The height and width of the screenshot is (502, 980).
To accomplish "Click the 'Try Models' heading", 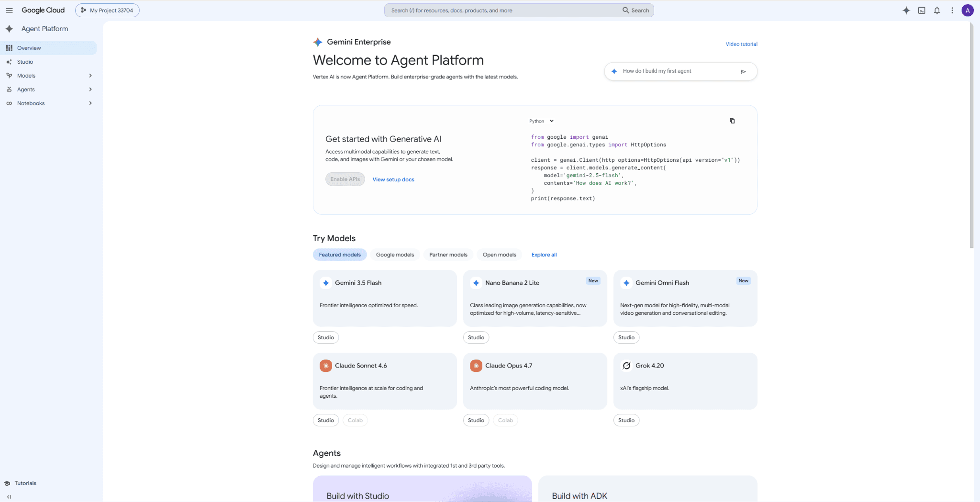I will (x=334, y=238).
